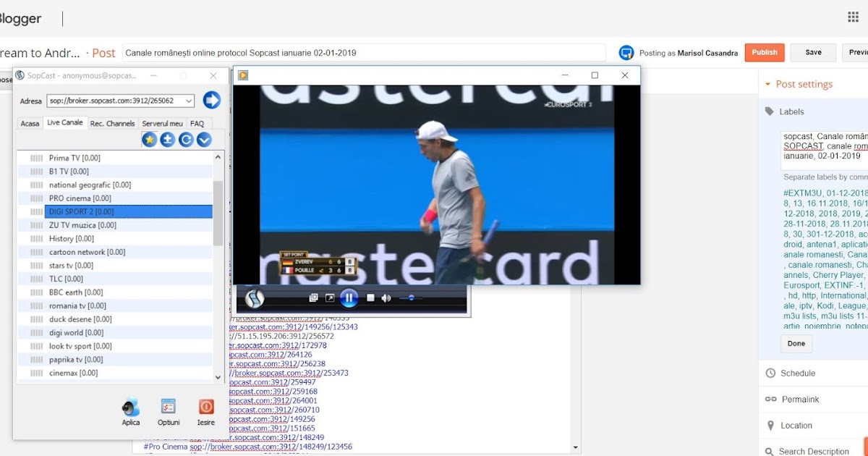Click the channel list scrollbar thumb
The width and height of the screenshot is (868, 456).
pyautogui.click(x=218, y=213)
